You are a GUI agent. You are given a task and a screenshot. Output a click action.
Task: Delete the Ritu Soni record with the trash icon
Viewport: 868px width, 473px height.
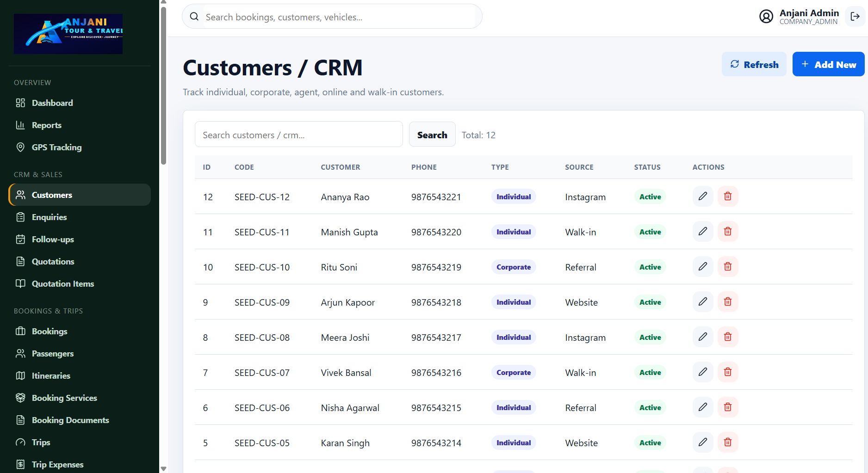[727, 267]
